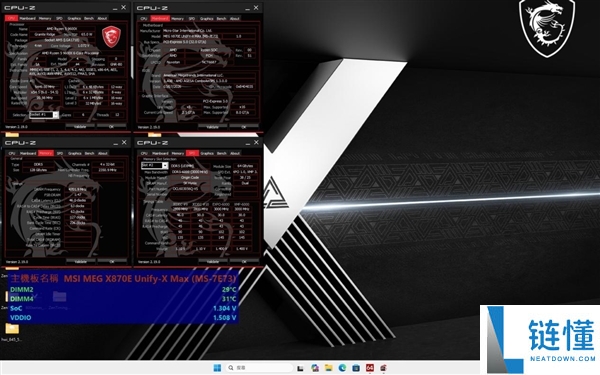
Task: Open the red taskbar icon right of AIDA64
Action: tap(383, 368)
